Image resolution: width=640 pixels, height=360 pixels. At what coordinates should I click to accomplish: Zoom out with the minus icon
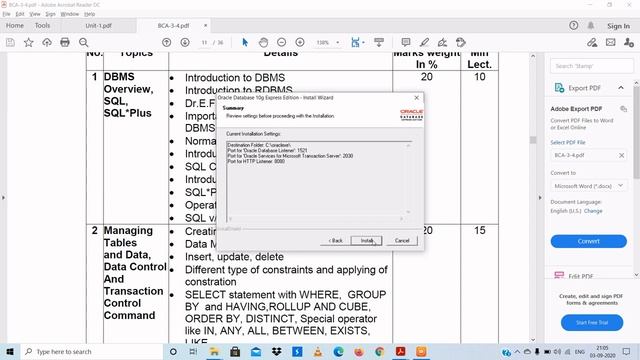click(282, 42)
